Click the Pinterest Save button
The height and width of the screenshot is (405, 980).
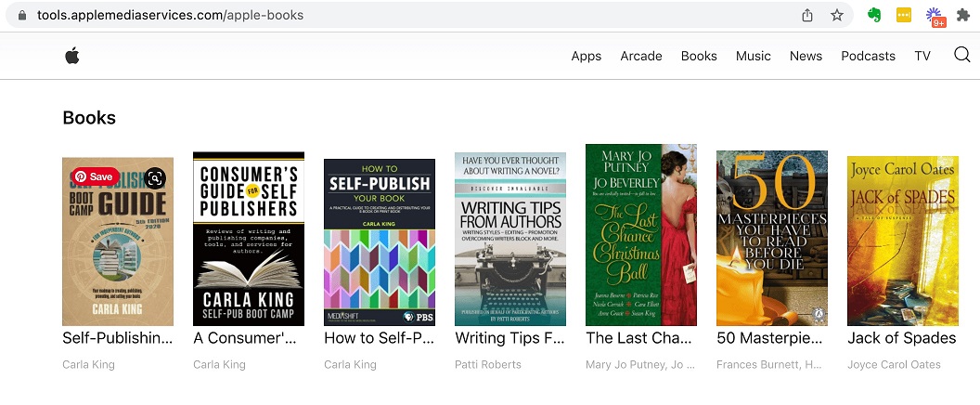point(93,176)
